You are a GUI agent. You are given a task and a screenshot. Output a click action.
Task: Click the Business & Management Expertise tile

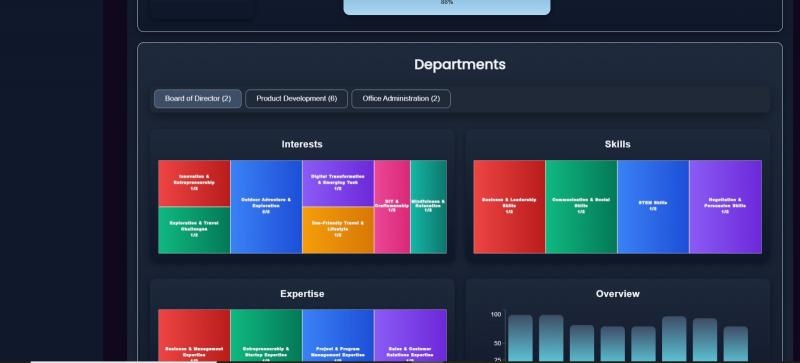pos(194,335)
